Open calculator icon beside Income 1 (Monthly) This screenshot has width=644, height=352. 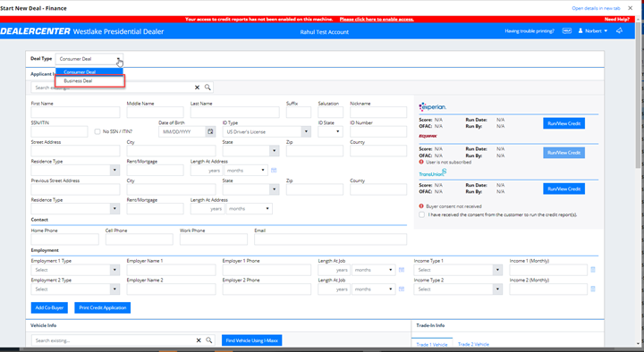(593, 270)
